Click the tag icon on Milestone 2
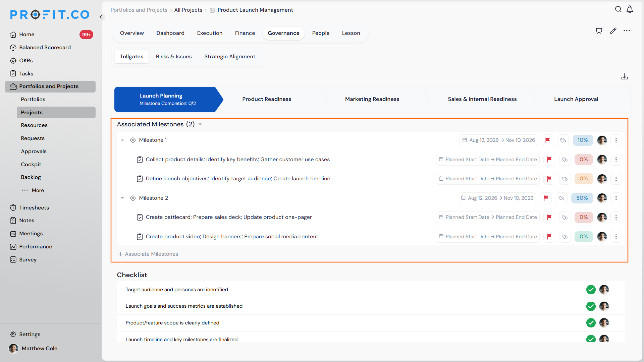This screenshot has width=644, height=362. [x=561, y=198]
